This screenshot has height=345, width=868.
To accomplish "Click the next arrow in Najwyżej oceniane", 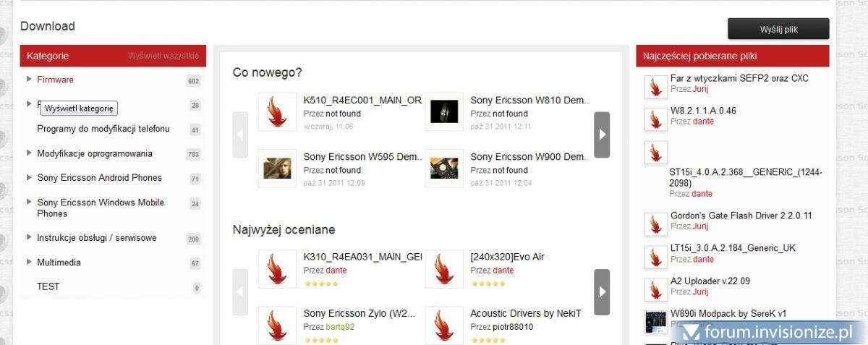I will click(602, 291).
